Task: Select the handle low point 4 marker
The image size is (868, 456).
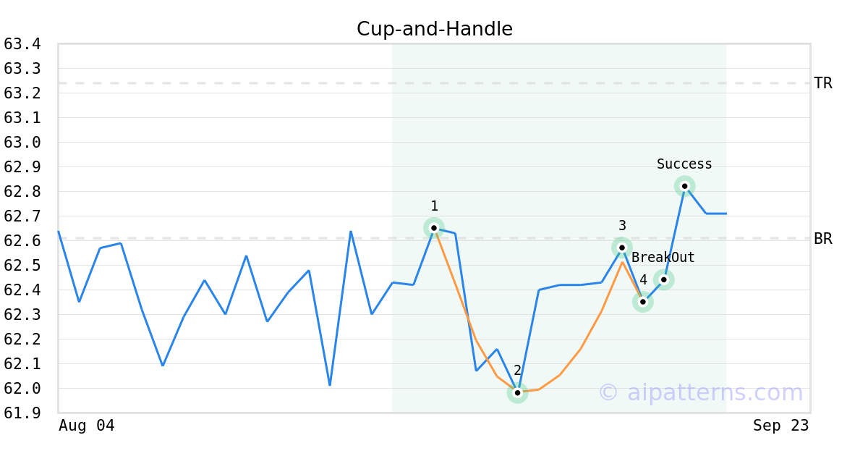Action: [x=642, y=302]
